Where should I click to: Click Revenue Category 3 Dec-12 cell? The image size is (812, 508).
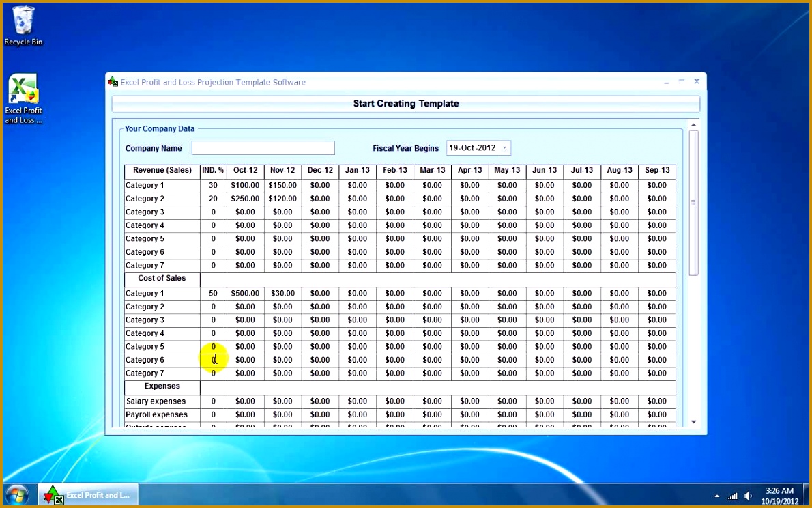click(x=320, y=212)
